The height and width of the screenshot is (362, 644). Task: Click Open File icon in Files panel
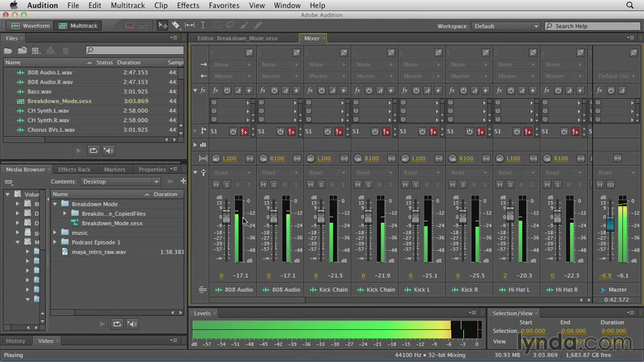click(8, 51)
